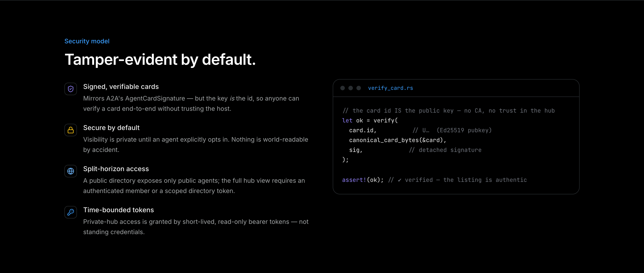Click the verified listing is authentic comment
The image size is (644, 273).
coord(458,180)
